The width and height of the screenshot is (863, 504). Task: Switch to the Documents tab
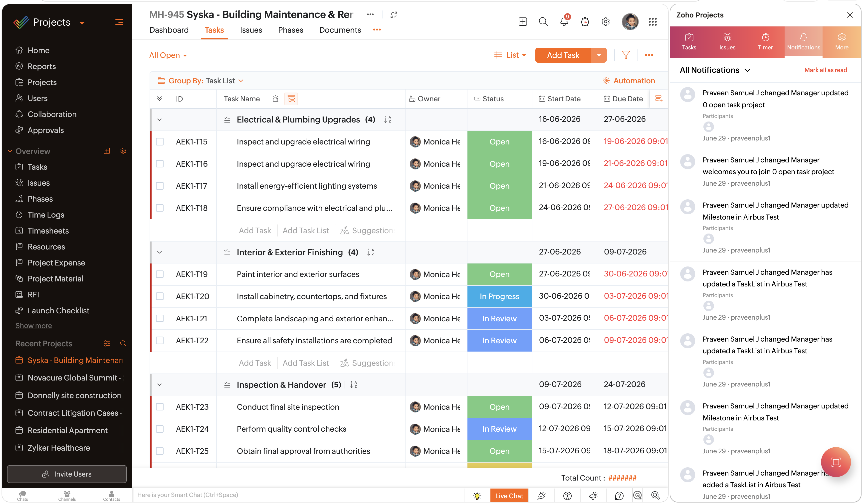point(340,30)
